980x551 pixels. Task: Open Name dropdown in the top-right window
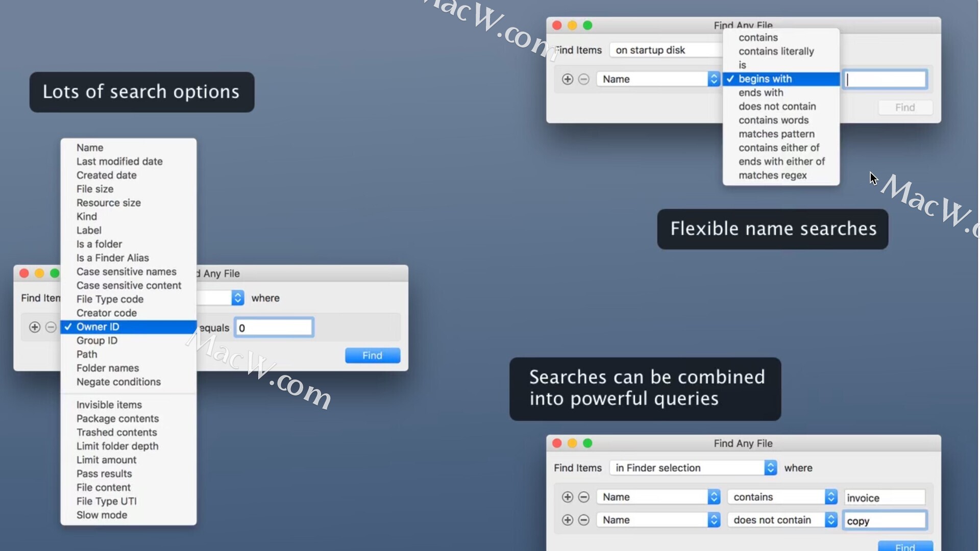(x=658, y=79)
